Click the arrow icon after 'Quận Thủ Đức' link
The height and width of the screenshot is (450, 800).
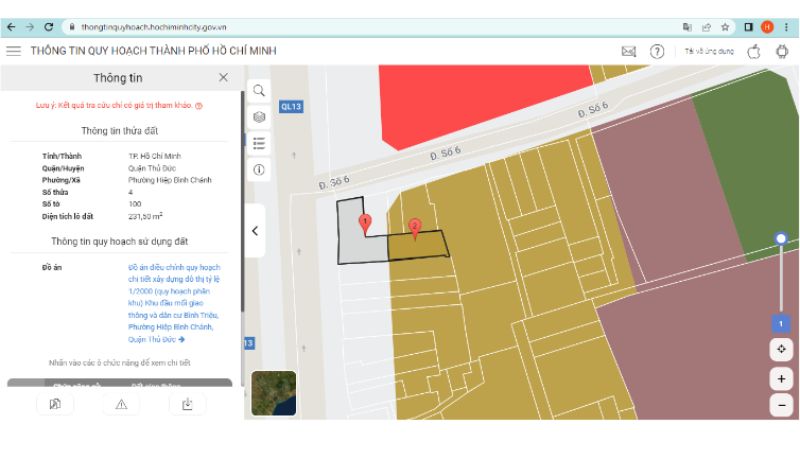click(182, 339)
